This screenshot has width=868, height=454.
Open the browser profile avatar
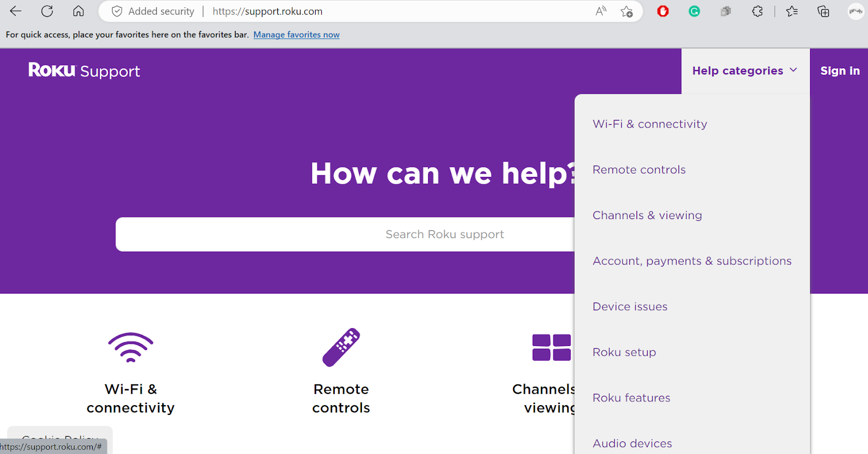[856, 11]
